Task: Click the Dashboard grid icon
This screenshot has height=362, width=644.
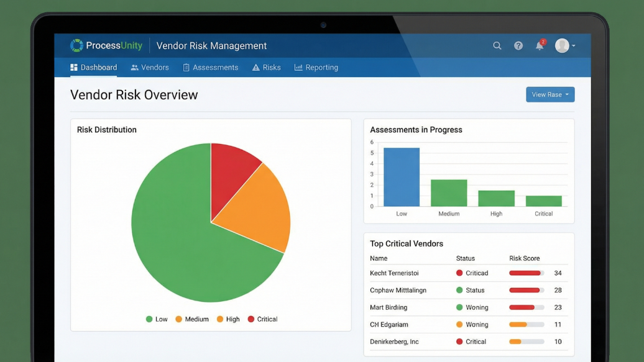Action: (75, 67)
